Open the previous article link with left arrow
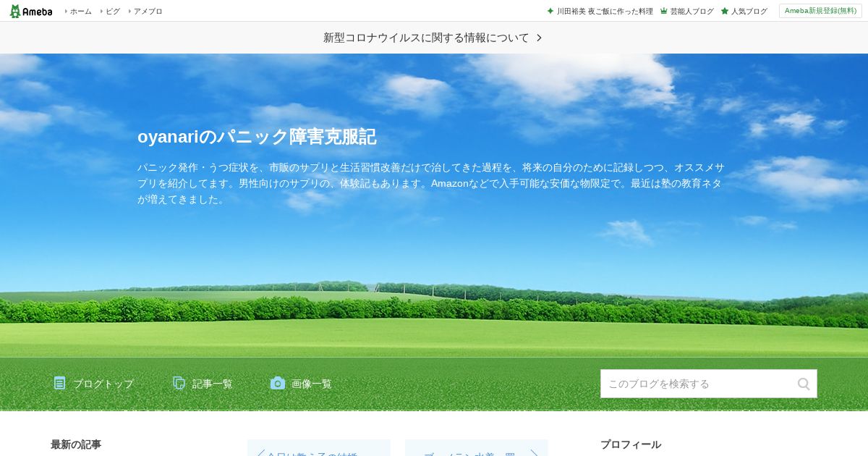Image resolution: width=868 pixels, height=456 pixels. pyautogui.click(x=319, y=448)
